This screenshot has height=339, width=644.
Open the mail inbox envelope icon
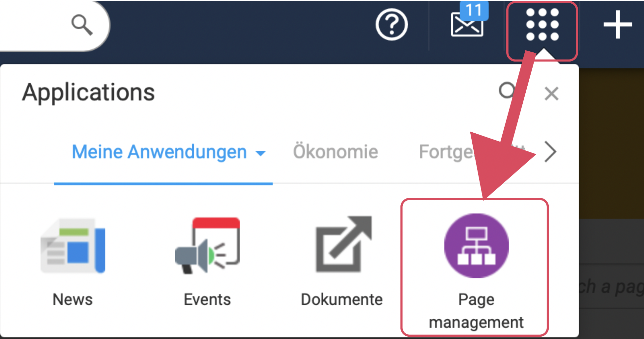pyautogui.click(x=466, y=26)
